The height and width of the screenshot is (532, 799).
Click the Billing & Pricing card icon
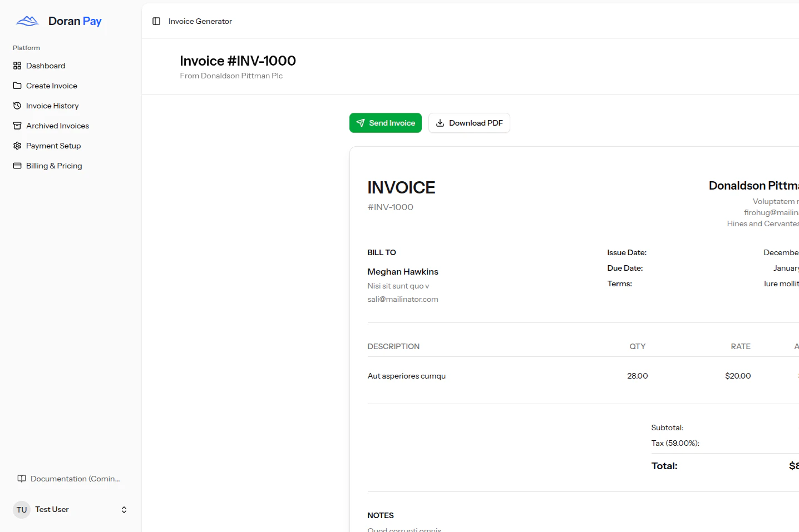pos(17,166)
